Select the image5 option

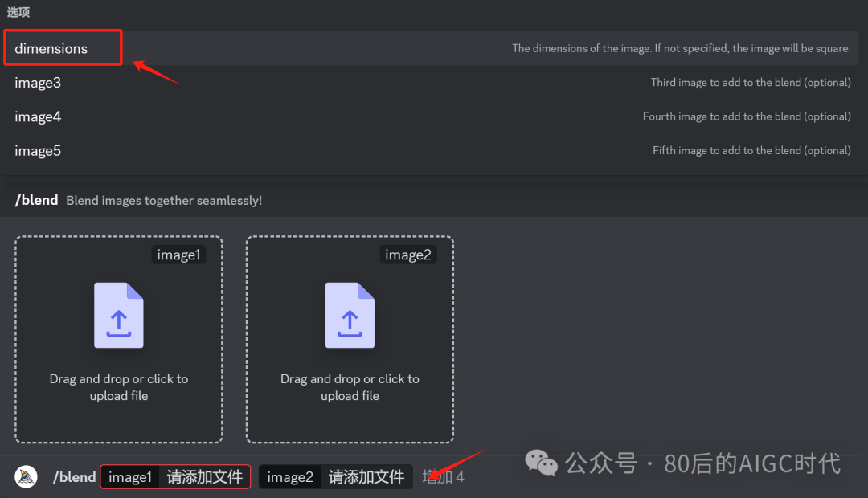tap(38, 150)
